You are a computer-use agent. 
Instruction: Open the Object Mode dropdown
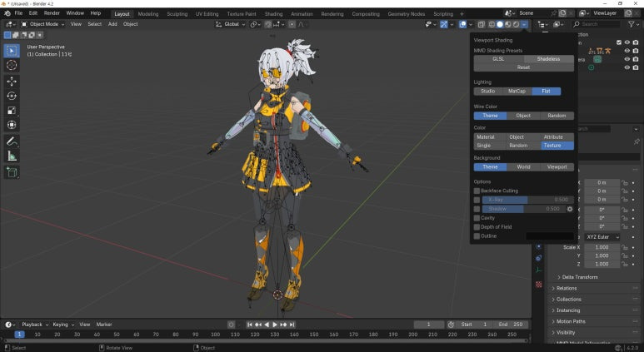[42, 24]
